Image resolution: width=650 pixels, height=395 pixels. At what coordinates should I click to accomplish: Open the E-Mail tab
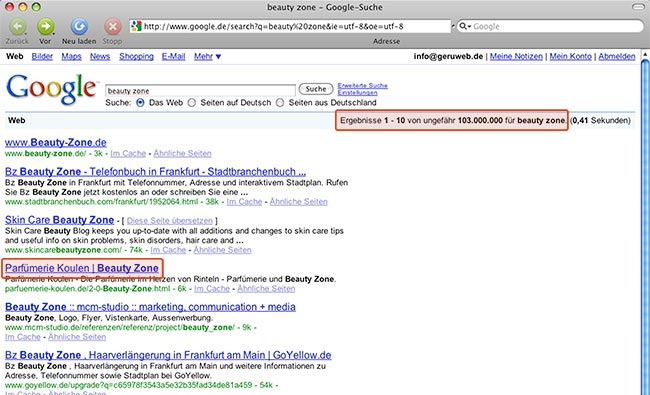click(173, 56)
